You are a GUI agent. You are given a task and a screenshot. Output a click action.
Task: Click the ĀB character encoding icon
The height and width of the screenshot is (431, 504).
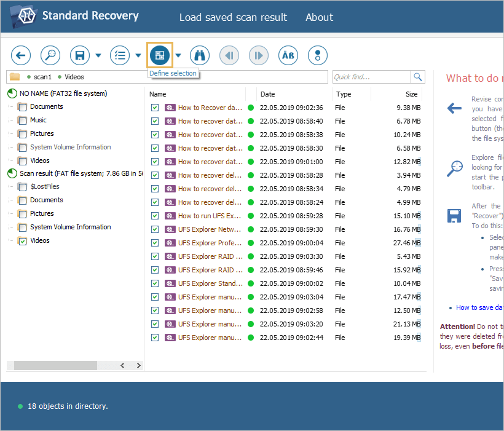(288, 55)
